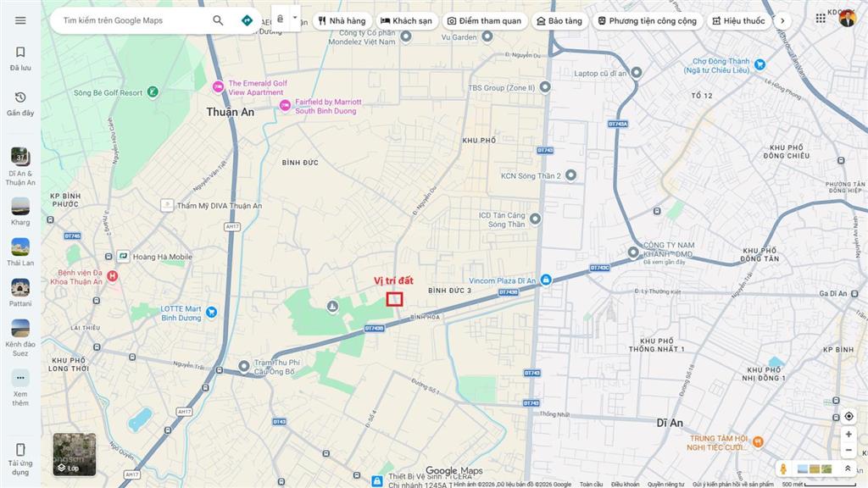Open directions with the teal arrow icon
The height and width of the screenshot is (488, 868).
click(247, 20)
